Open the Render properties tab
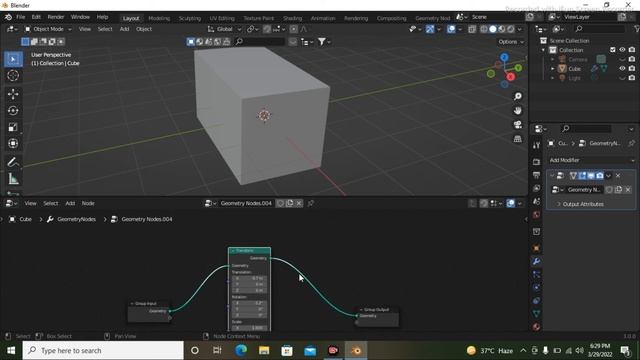Image resolution: width=640 pixels, height=360 pixels. tap(536, 162)
